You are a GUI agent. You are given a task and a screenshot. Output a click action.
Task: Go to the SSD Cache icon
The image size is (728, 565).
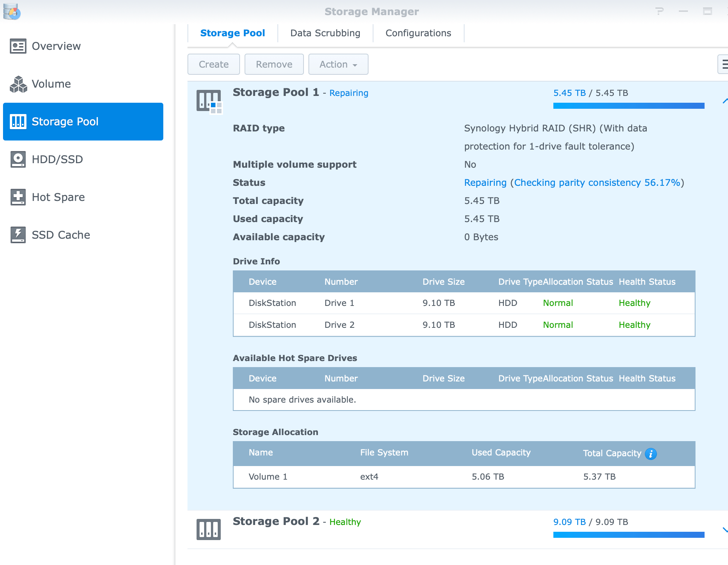pos(18,235)
